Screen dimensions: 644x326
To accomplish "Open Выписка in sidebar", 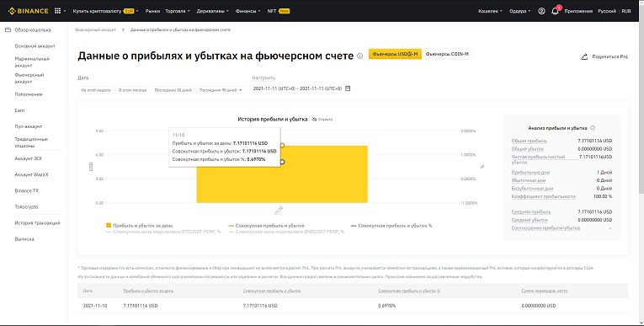I will point(24,239).
